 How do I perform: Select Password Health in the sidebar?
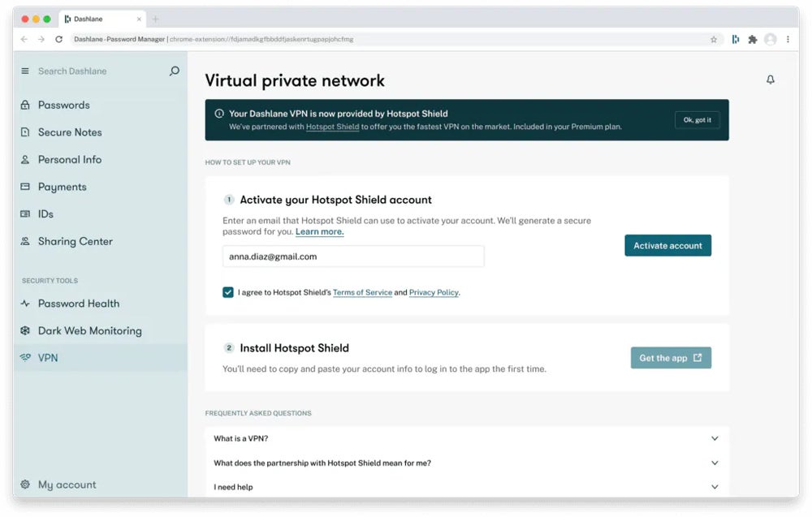pyautogui.click(x=78, y=304)
